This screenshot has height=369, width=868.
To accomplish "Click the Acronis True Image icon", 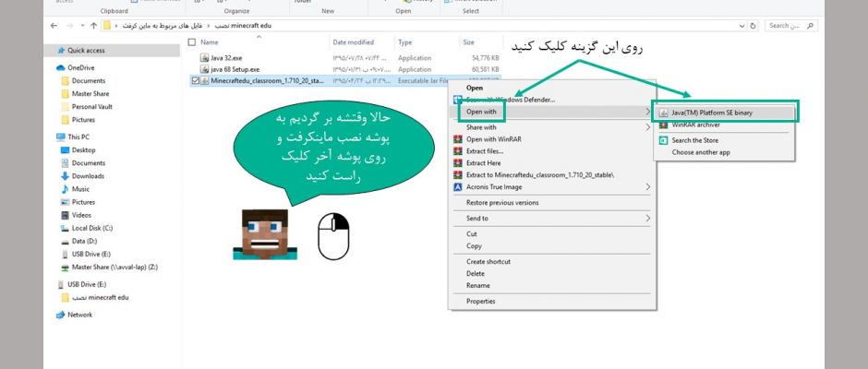I will click(458, 186).
